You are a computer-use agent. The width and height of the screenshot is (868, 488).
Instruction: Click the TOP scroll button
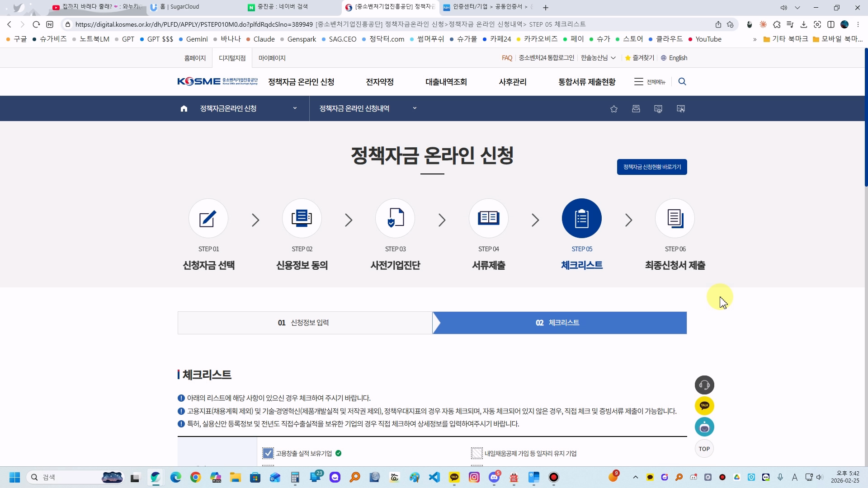click(x=704, y=449)
